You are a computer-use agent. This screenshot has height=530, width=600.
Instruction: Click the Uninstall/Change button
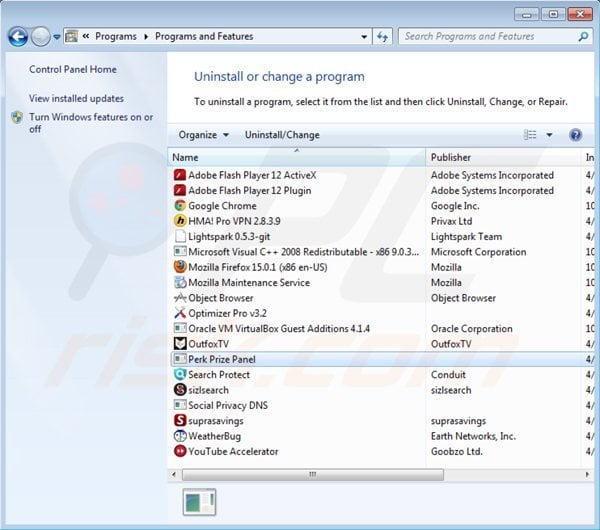tap(282, 135)
